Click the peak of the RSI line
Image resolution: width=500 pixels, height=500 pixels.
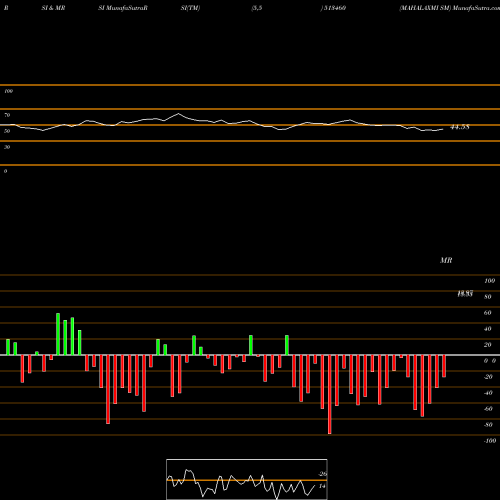click(x=178, y=114)
